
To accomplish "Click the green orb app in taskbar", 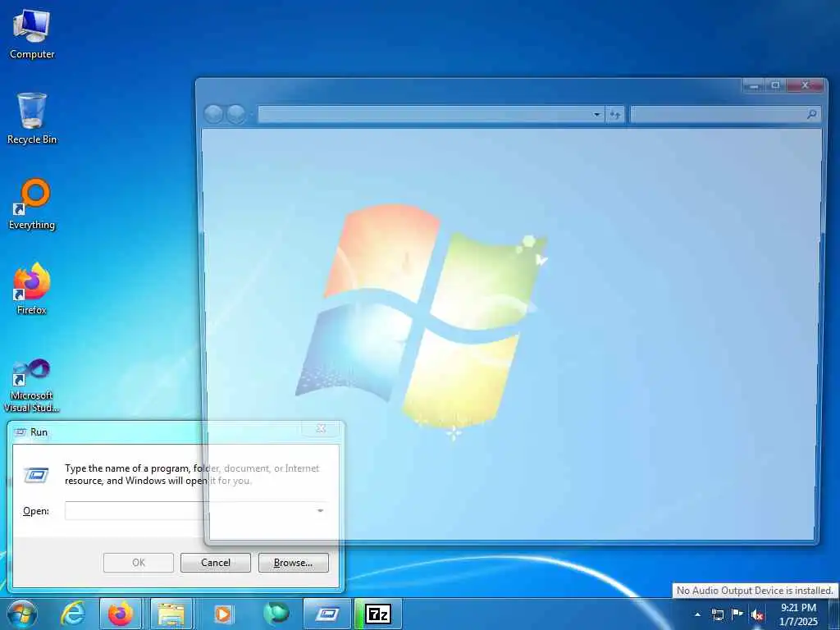I will [x=276, y=614].
